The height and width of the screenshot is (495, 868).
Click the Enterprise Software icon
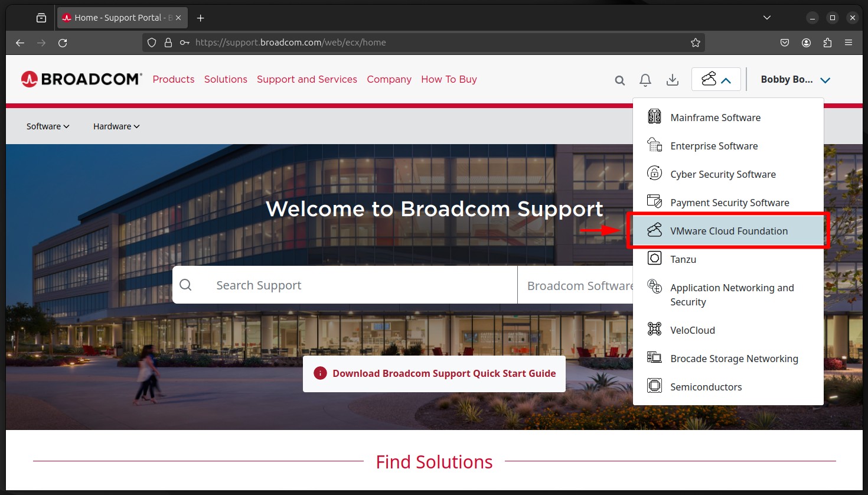(x=654, y=145)
